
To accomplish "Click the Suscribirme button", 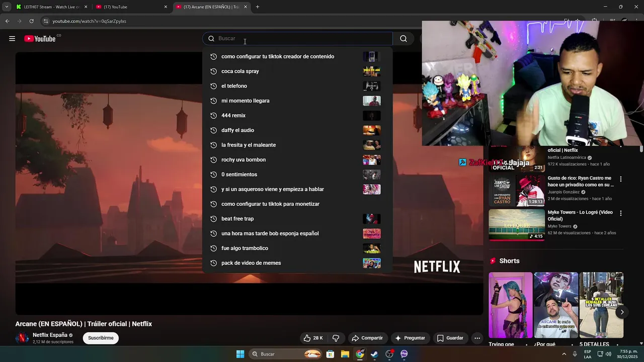I will click(101, 338).
